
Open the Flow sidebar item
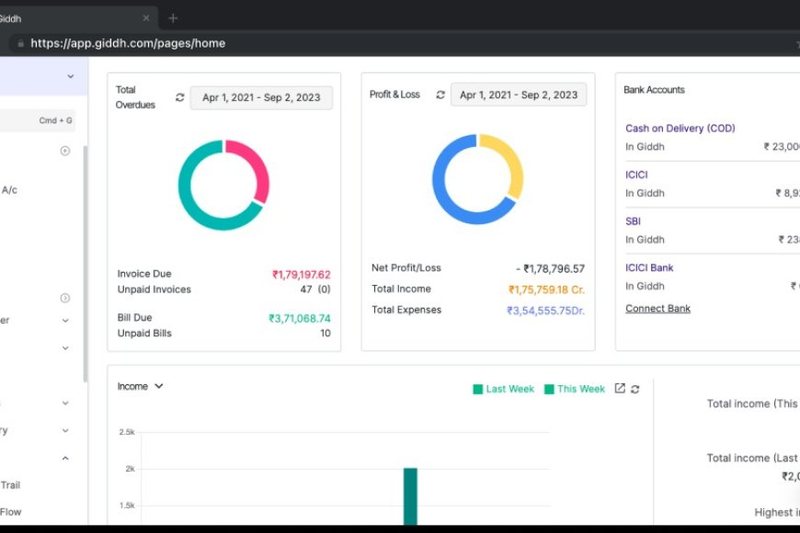pyautogui.click(x=11, y=512)
